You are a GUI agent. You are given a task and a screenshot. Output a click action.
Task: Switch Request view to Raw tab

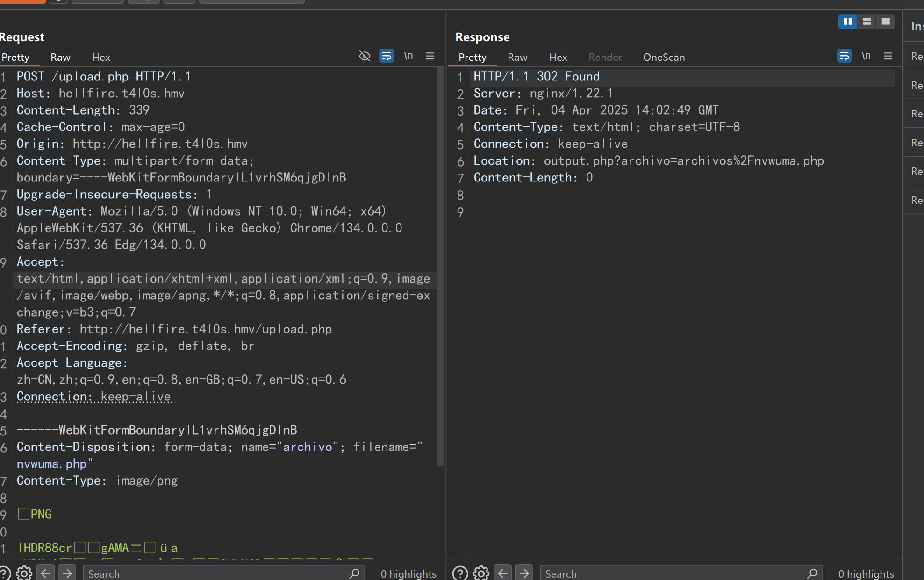point(60,57)
